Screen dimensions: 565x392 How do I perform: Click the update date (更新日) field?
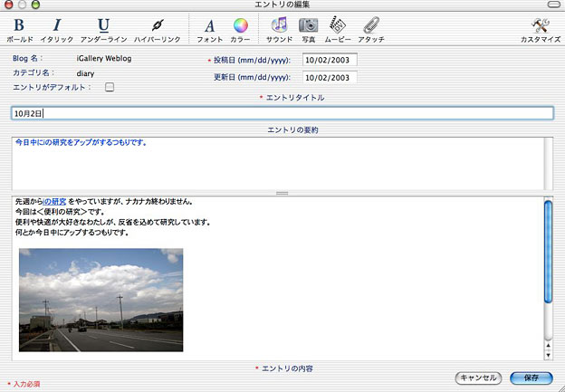point(330,78)
